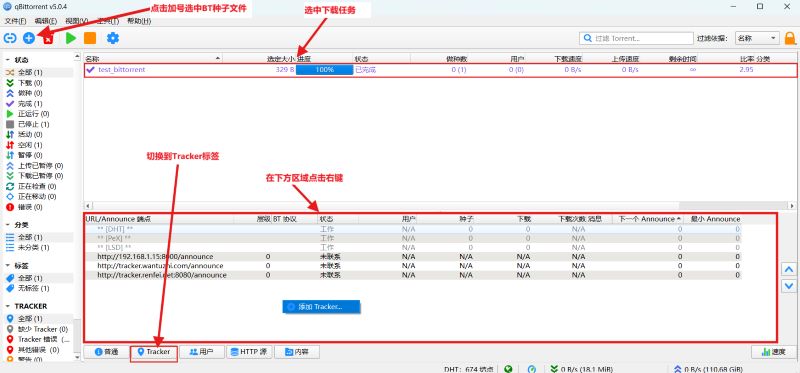Select the 做种 (0) status filter
800x373 pixels.
pos(31,93)
